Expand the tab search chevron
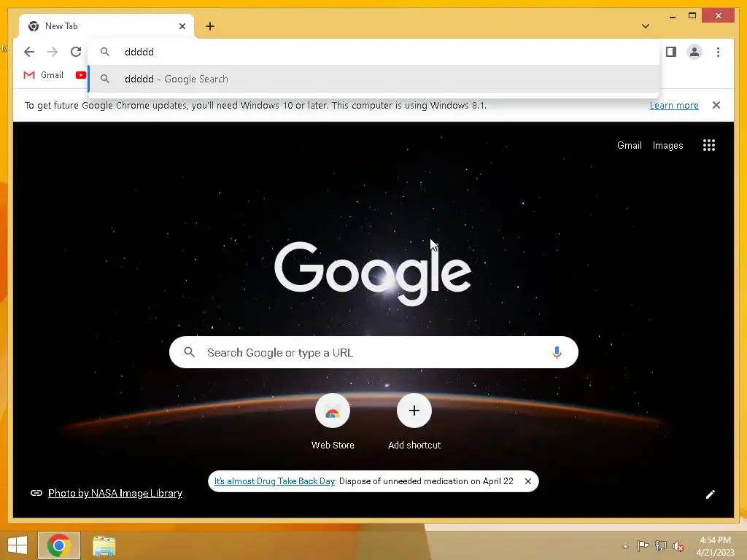 pos(646,26)
